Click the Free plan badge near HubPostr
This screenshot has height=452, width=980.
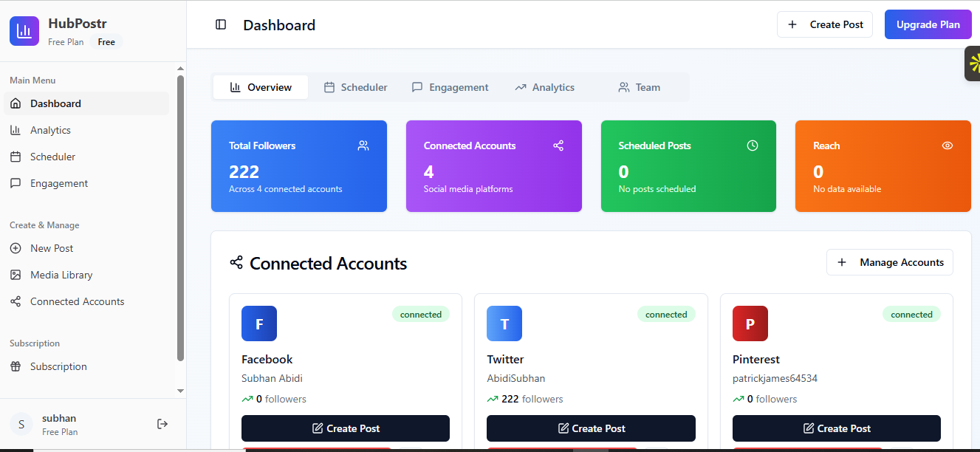(x=106, y=42)
